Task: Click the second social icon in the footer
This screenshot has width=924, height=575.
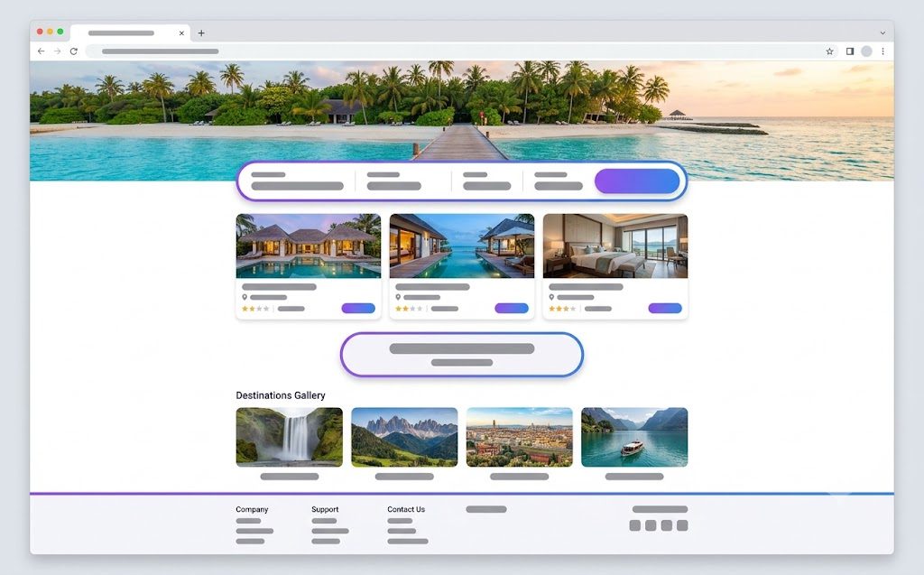Action: [651, 525]
